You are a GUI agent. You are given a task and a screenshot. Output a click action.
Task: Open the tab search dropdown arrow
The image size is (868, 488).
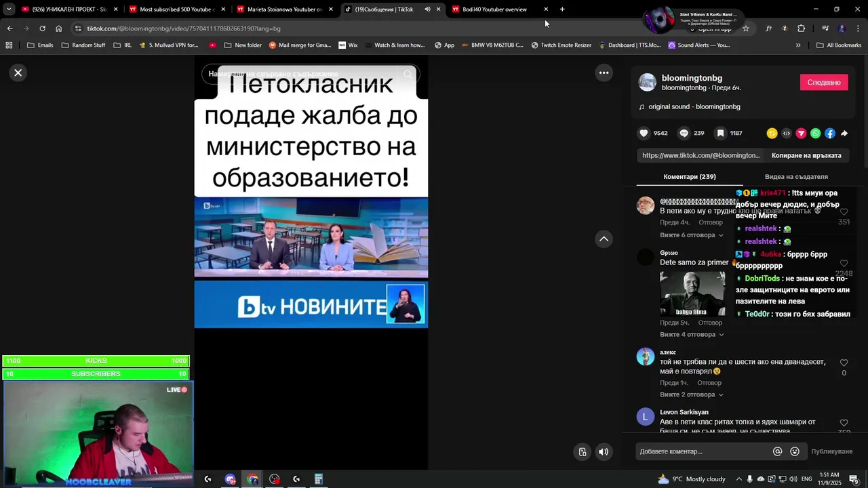point(9,9)
